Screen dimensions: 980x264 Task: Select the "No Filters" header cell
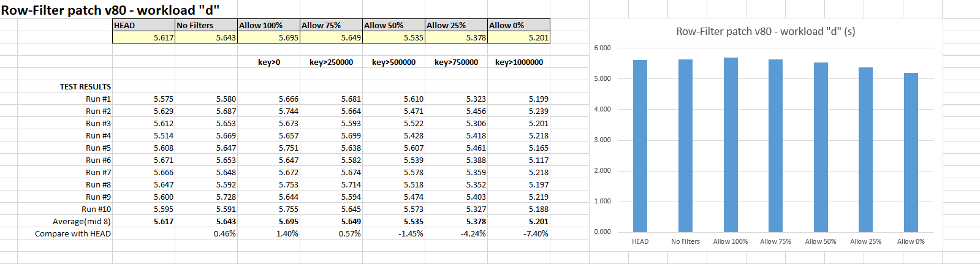coord(206,25)
